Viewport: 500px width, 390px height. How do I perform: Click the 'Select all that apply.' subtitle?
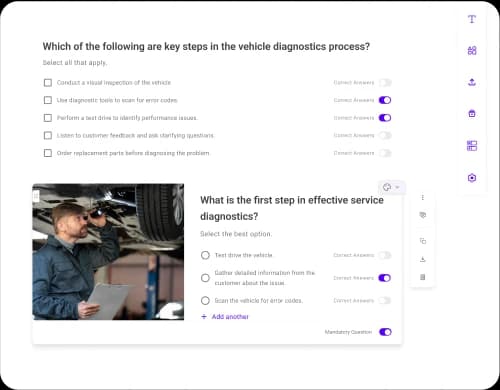pos(75,63)
